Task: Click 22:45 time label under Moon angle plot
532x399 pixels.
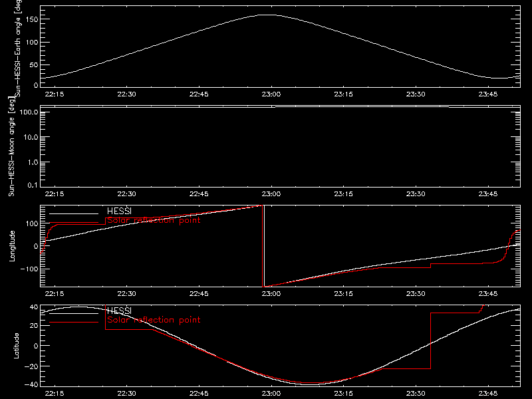Action: (199, 194)
